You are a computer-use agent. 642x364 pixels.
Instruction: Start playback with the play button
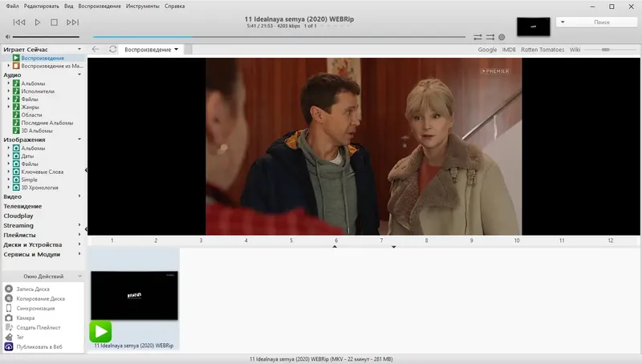point(38,22)
